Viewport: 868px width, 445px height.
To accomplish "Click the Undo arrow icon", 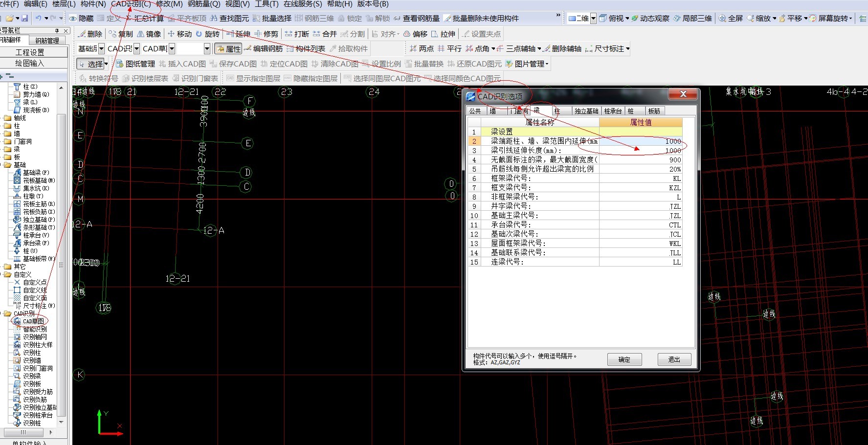I will click(38, 18).
